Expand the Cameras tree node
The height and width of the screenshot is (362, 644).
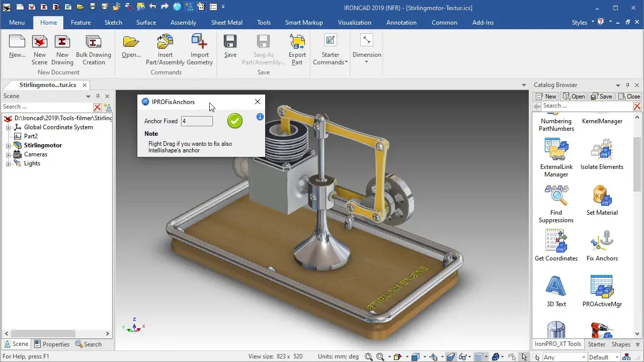(x=8, y=155)
